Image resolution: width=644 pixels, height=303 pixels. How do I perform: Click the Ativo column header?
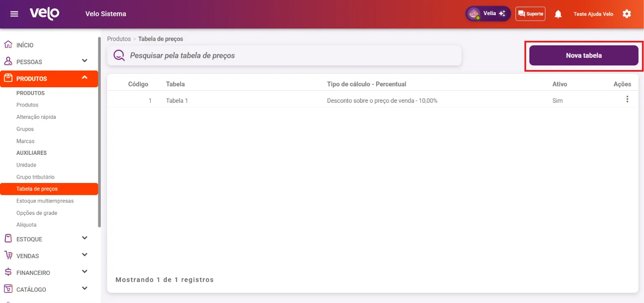(x=560, y=84)
